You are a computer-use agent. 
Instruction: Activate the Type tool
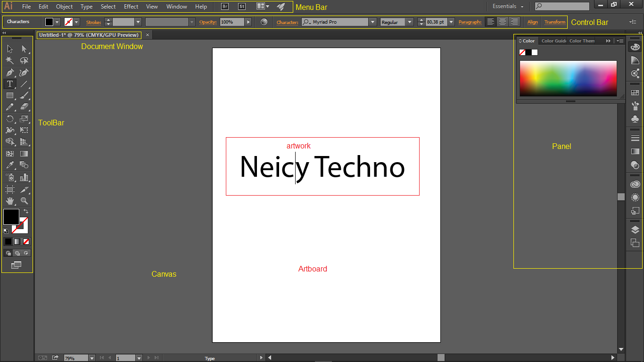(x=10, y=84)
